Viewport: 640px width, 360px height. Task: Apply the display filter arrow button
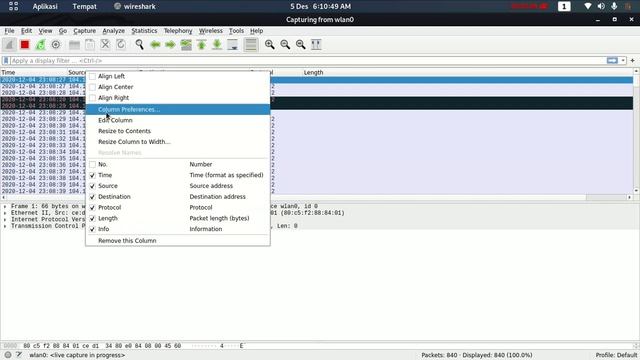click(612, 60)
